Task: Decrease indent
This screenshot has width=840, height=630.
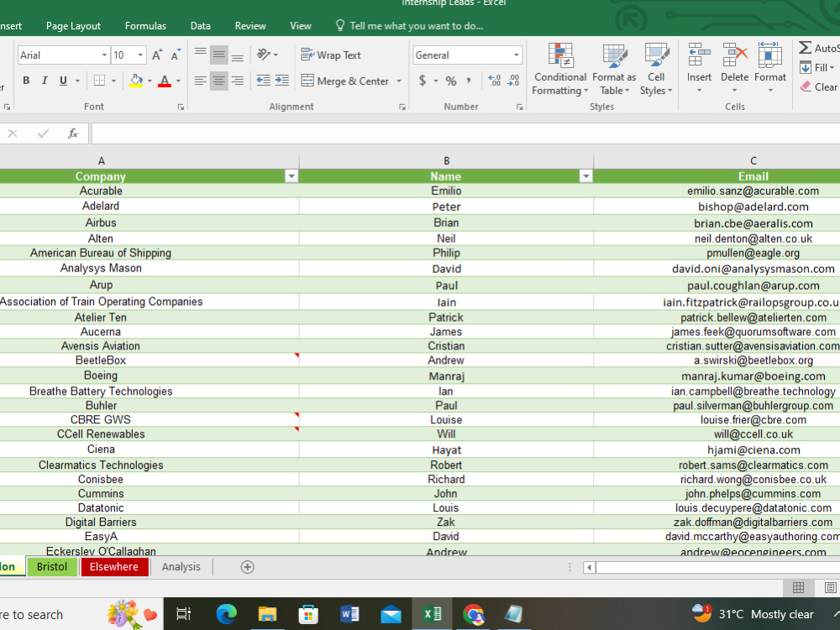Action: click(263, 81)
